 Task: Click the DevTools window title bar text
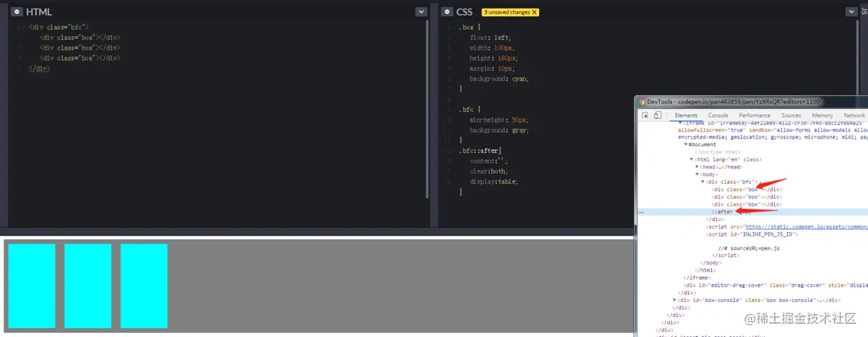[733, 101]
